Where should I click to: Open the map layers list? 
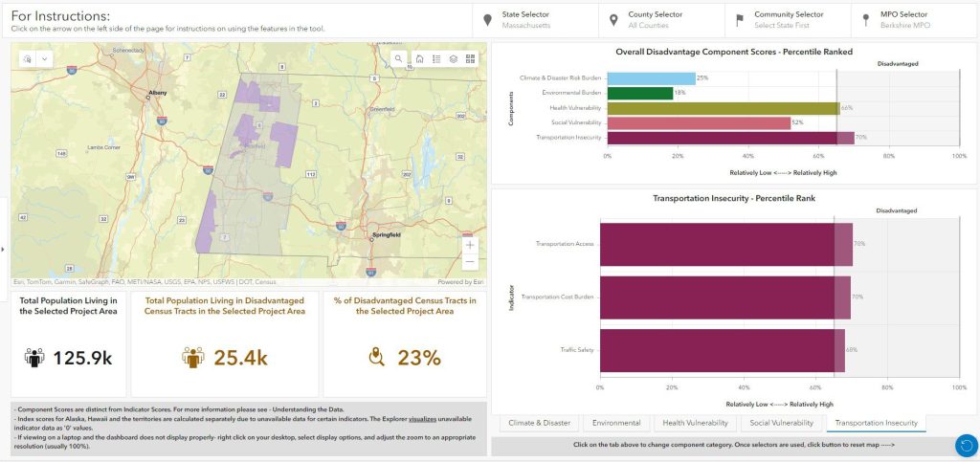(x=453, y=58)
